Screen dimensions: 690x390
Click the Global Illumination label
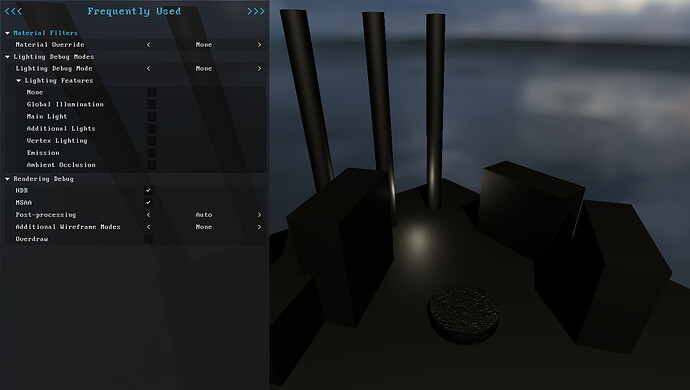(x=65, y=104)
